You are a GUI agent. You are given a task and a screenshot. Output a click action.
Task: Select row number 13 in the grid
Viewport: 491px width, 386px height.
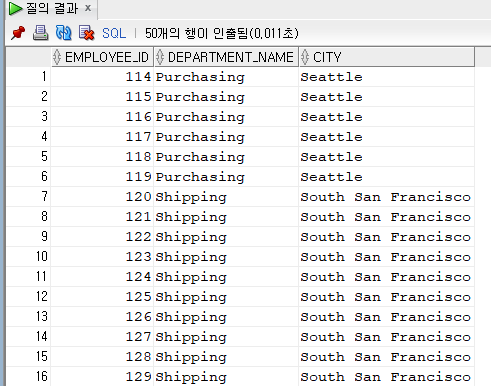(x=28, y=317)
